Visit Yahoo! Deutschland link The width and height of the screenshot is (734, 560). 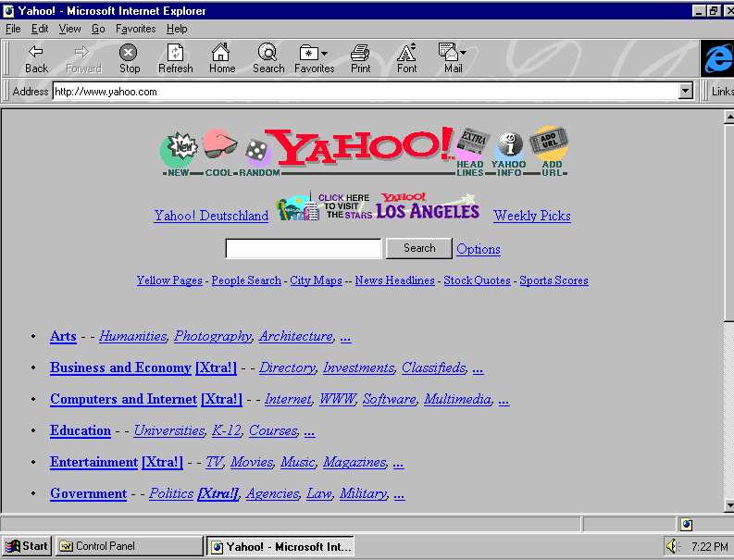211,216
